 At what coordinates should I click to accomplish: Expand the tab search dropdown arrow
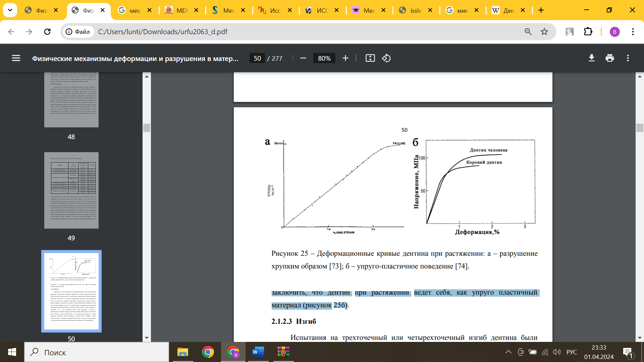pos(10,10)
